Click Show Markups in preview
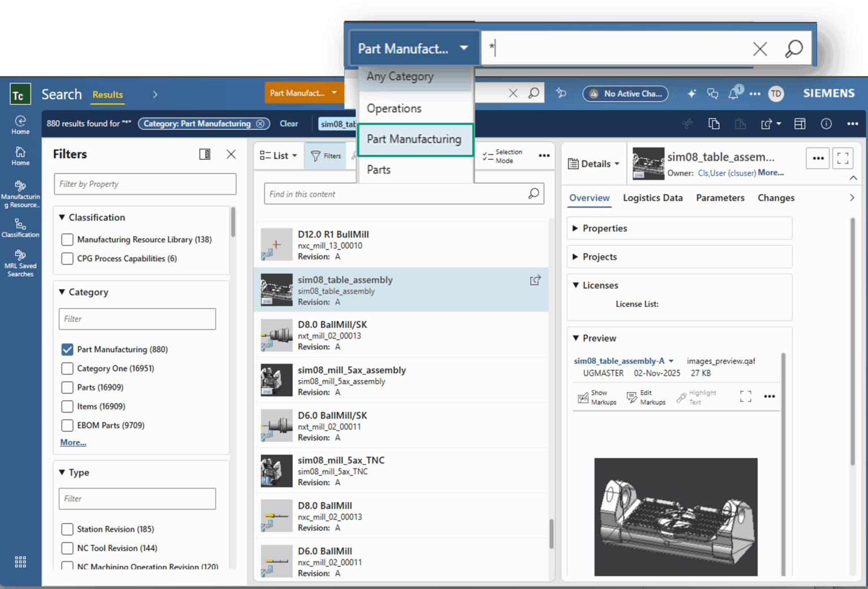This screenshot has width=868, height=589. [x=597, y=397]
